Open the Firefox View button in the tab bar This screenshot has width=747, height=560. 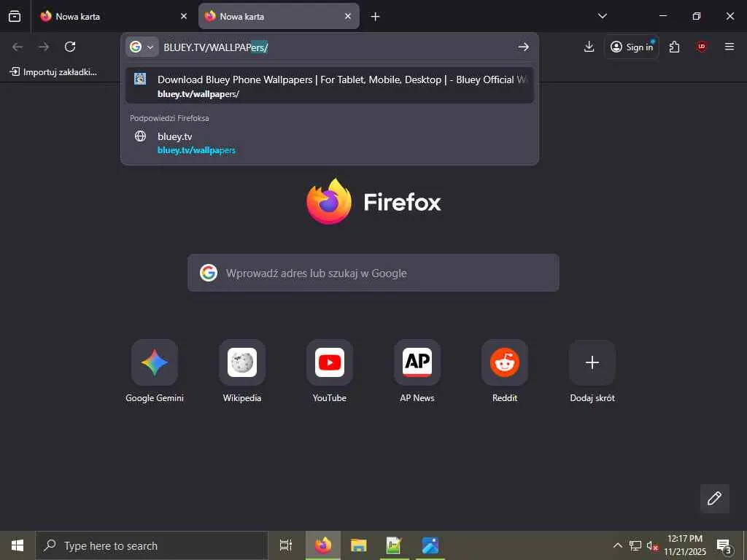(15, 16)
